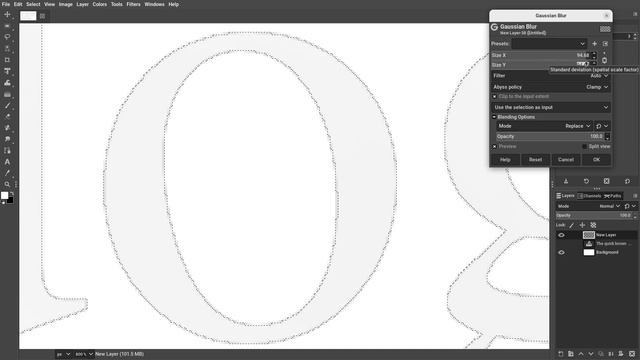Open the blend mode group switcher in dialog

[602, 126]
